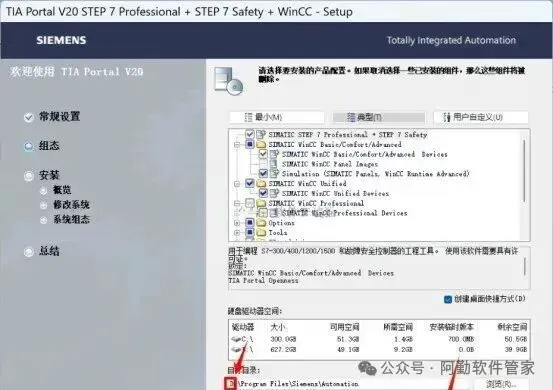Collapse the SIMATIC WinCC Basic/Comfort/Advanced node
This screenshot has width=553, height=390.
[x=237, y=145]
